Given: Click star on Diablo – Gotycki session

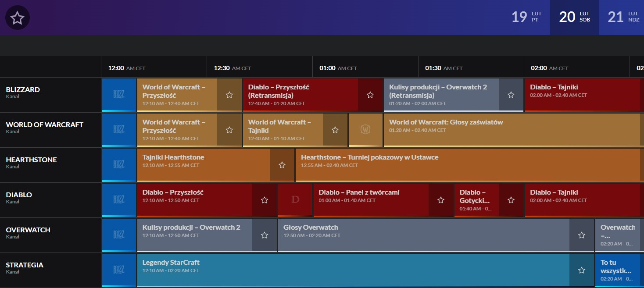Looking at the screenshot, I should pyautogui.click(x=511, y=200).
